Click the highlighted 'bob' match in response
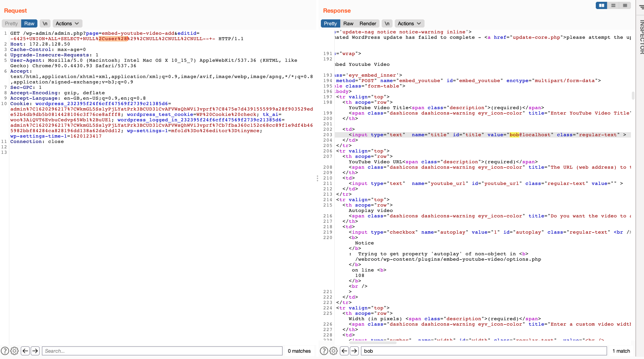Screen dimensions: 644x359 (514, 135)
